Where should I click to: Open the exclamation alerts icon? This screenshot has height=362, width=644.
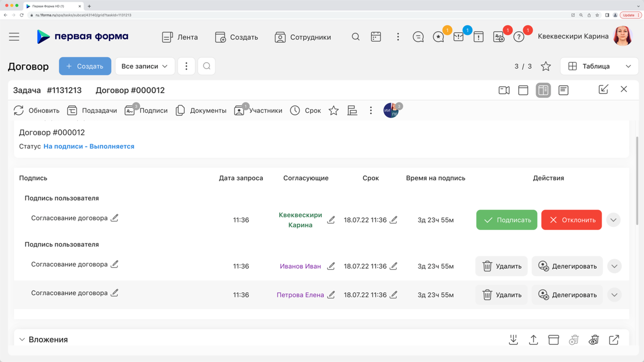point(478,37)
